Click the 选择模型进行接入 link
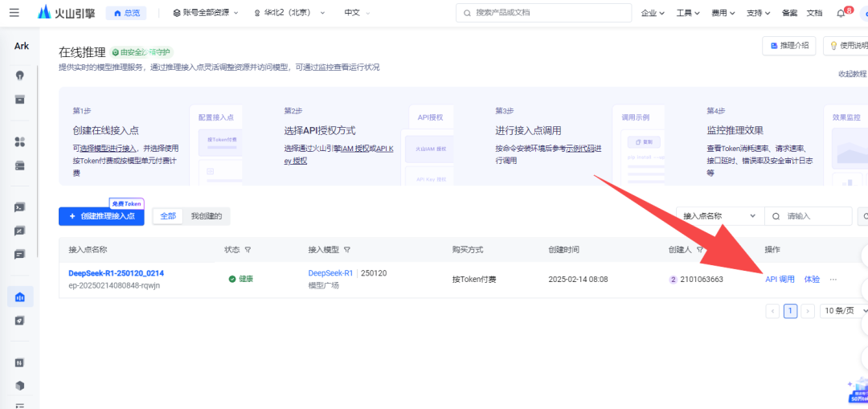The height and width of the screenshot is (409, 868). click(109, 149)
